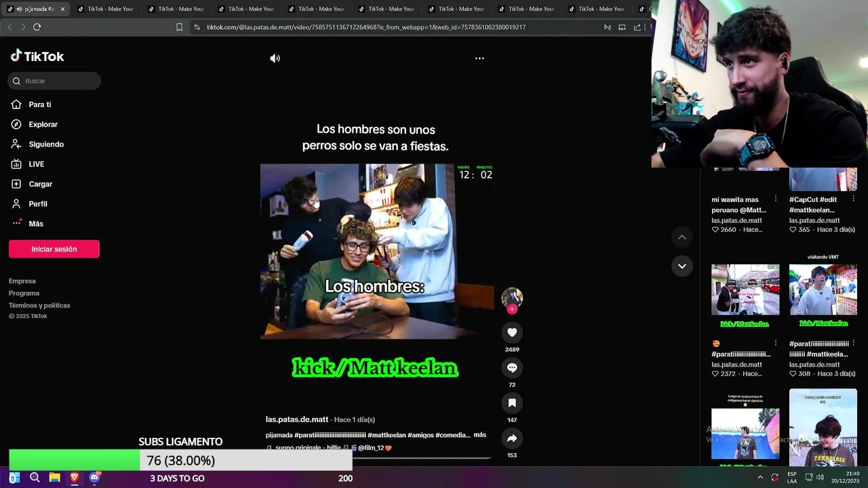Mute audio from the pijamada tab speaker icon
The height and width of the screenshot is (488, 868).
pyautogui.click(x=19, y=9)
